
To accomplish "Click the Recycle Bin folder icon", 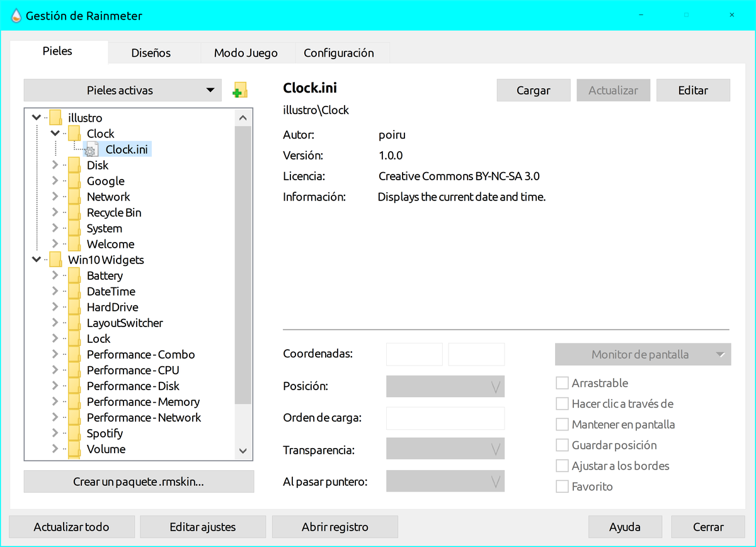I will click(74, 212).
